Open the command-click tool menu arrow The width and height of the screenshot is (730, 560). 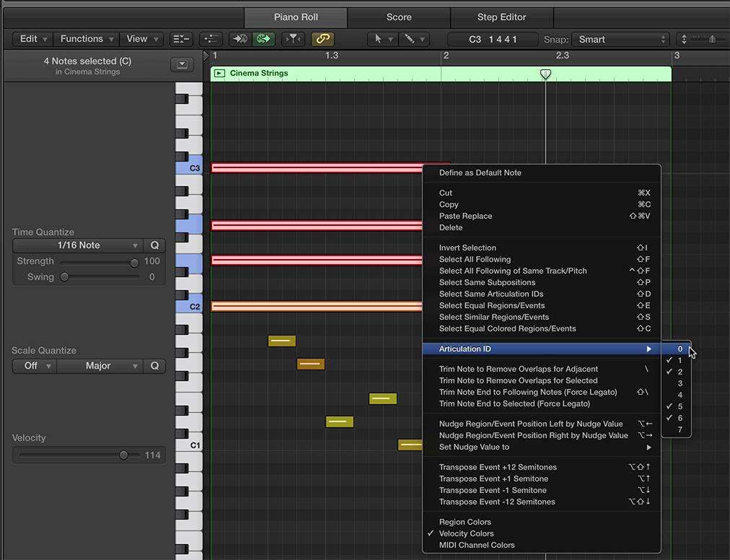click(x=422, y=40)
